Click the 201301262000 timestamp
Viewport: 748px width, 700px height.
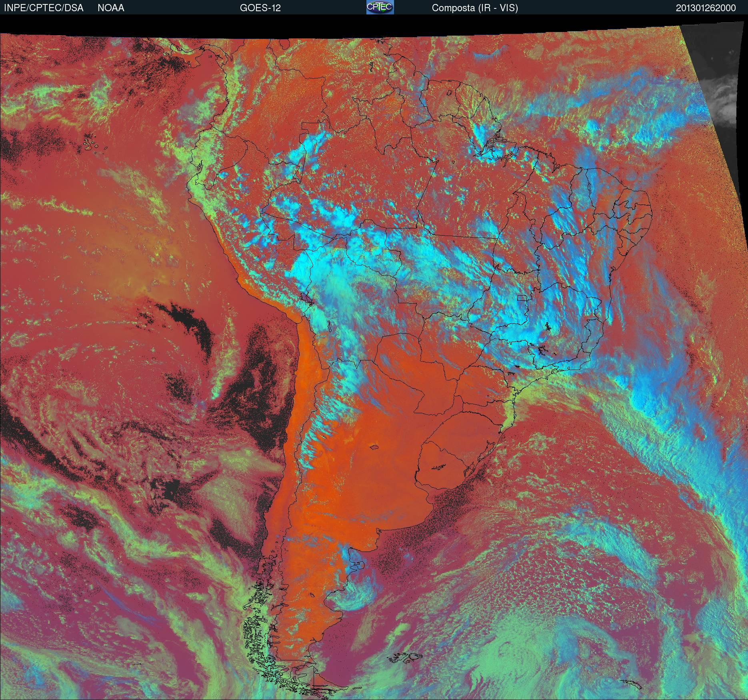click(706, 8)
